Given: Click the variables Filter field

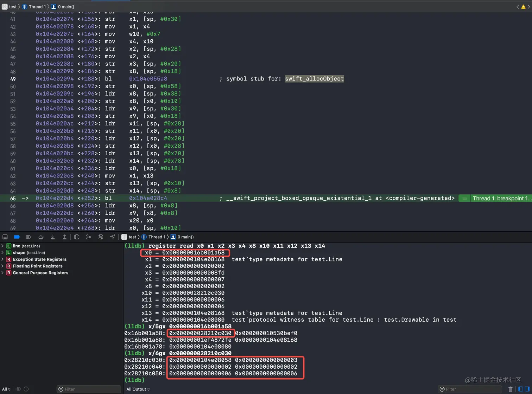Looking at the screenshot, I should (89, 389).
